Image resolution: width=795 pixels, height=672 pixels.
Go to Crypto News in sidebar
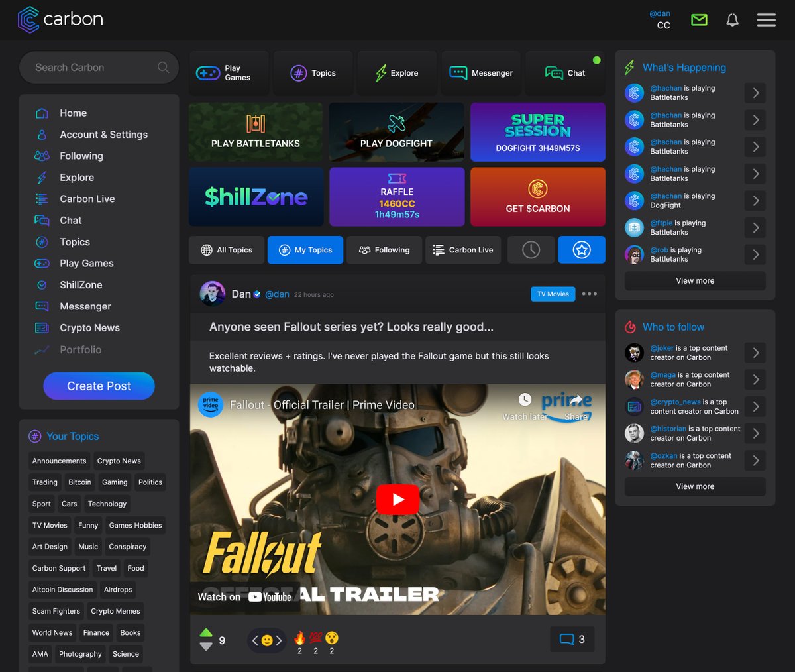point(89,328)
